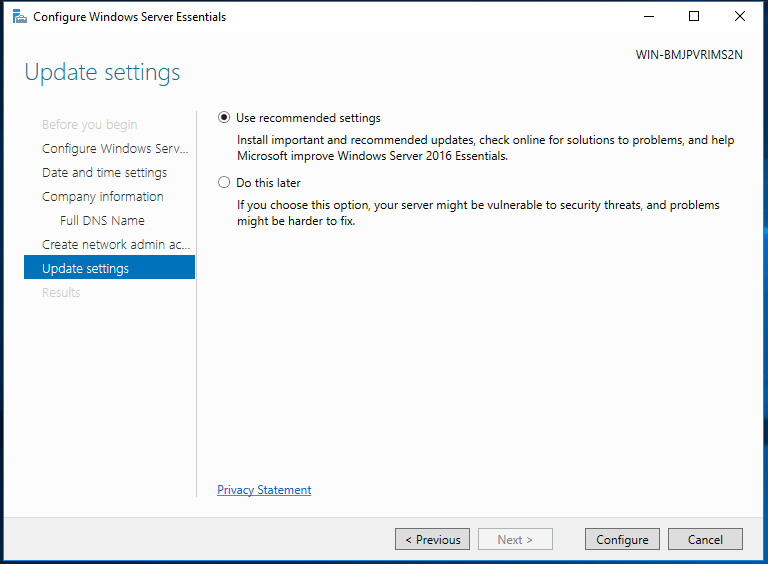
Task: Open the Privacy Statement link
Action: [x=264, y=490]
